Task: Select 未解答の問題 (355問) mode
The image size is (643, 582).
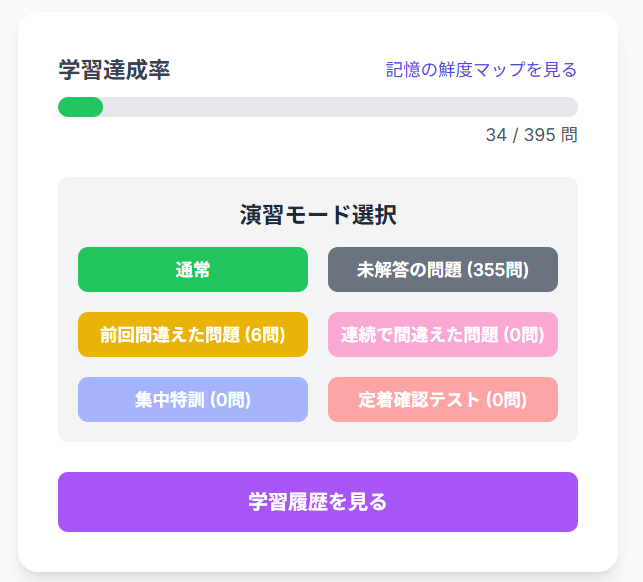Action: pos(443,270)
